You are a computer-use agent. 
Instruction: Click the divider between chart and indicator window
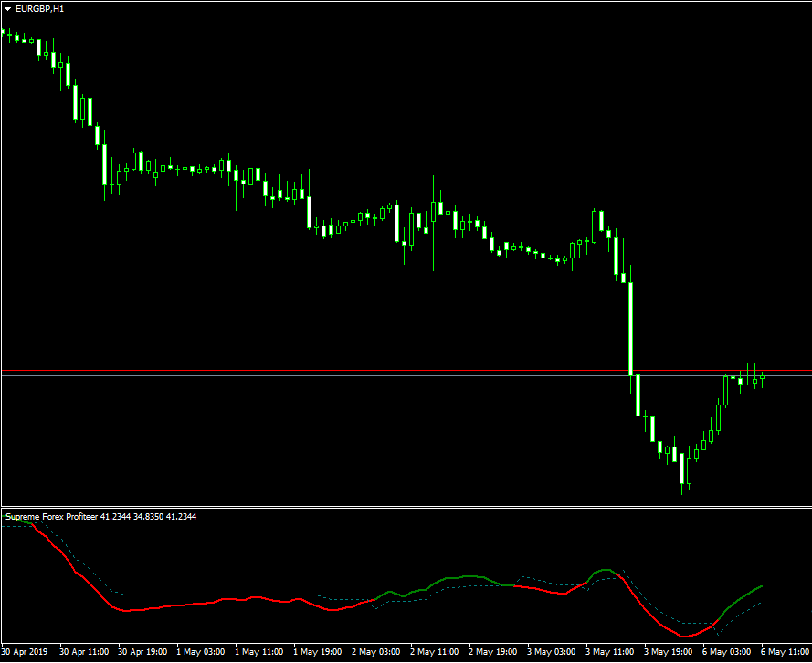(406, 506)
